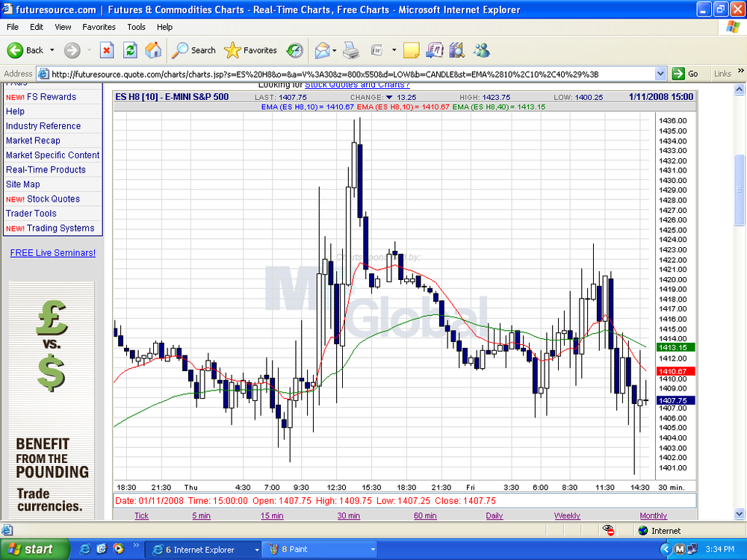747x560 pixels.
Task: Stop loading the page
Action: click(107, 50)
